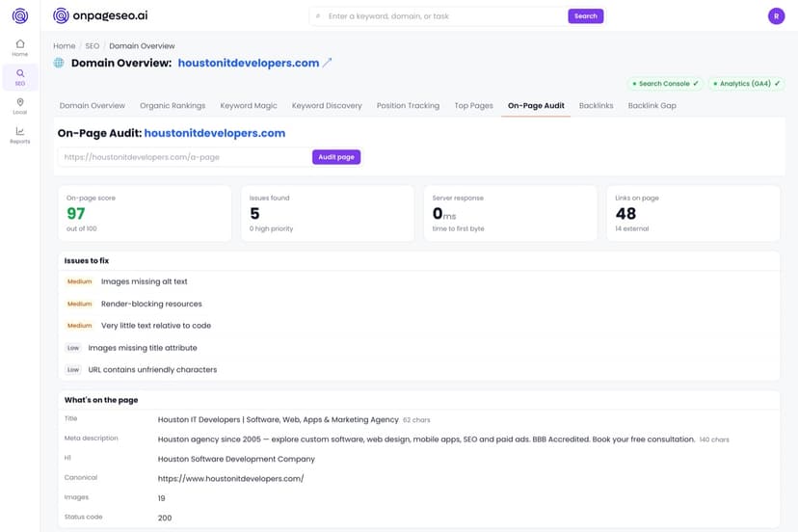Toggle the Analytics (GA4) connection badge
This screenshot has height=532, width=798.
746,84
